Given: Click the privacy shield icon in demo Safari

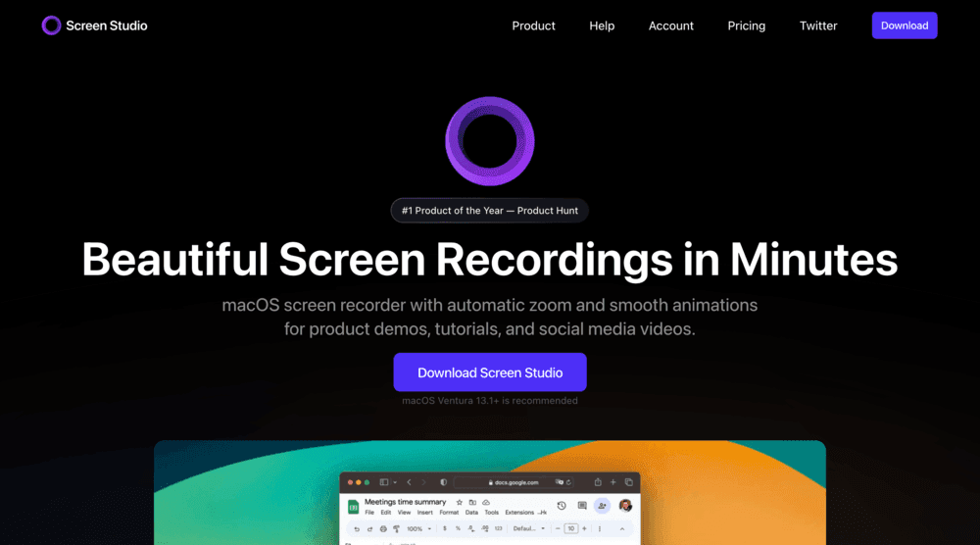Looking at the screenshot, I should pyautogui.click(x=444, y=482).
